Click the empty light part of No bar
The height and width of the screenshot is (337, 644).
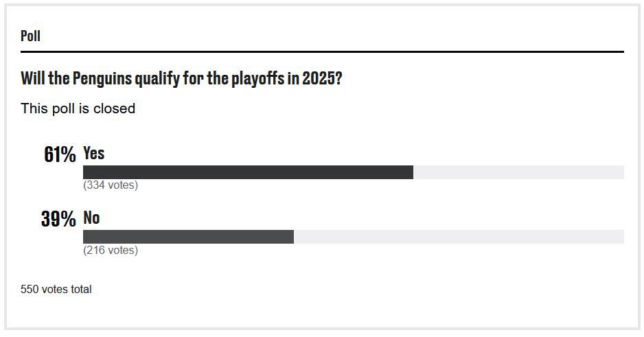pos(459,237)
